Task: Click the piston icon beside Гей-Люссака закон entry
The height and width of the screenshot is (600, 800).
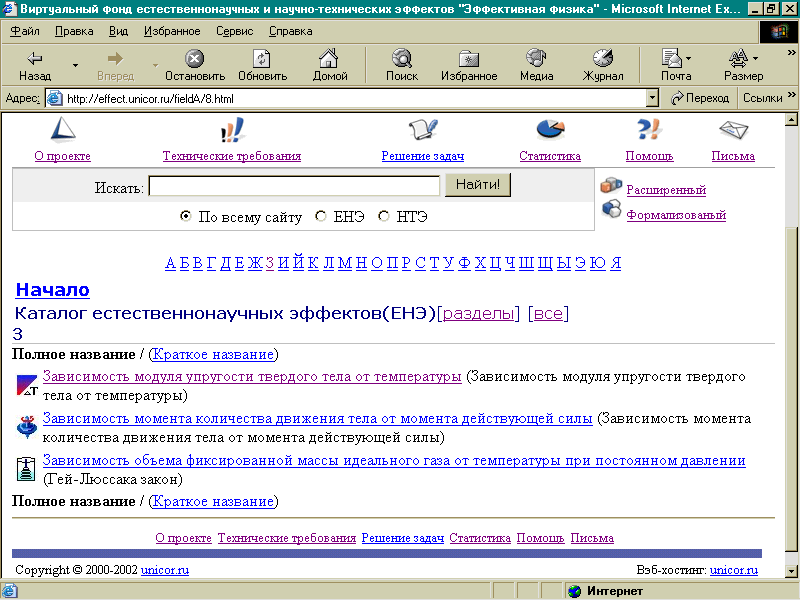Action: (26, 469)
